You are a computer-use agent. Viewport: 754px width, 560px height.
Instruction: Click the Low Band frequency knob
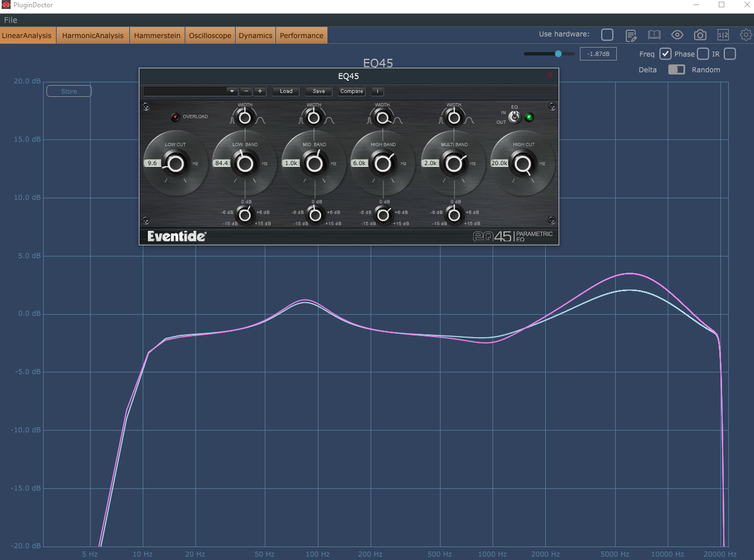click(x=245, y=164)
